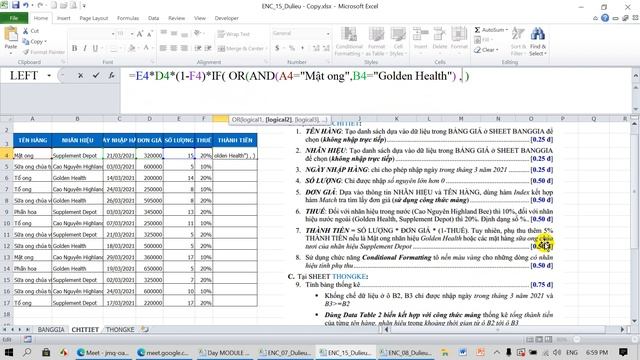Open the Font name dropdown arrow
The width and height of the screenshot is (640, 360).
point(113,34)
